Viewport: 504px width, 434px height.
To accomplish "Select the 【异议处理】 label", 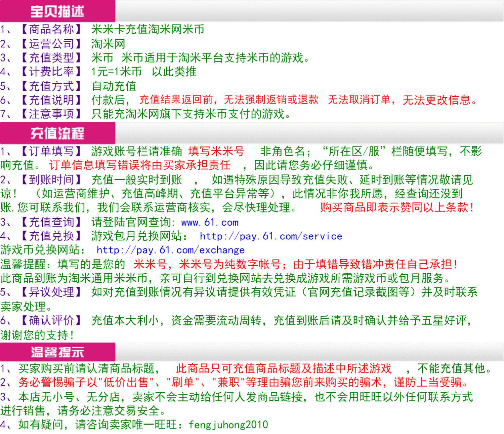I will [x=51, y=292].
